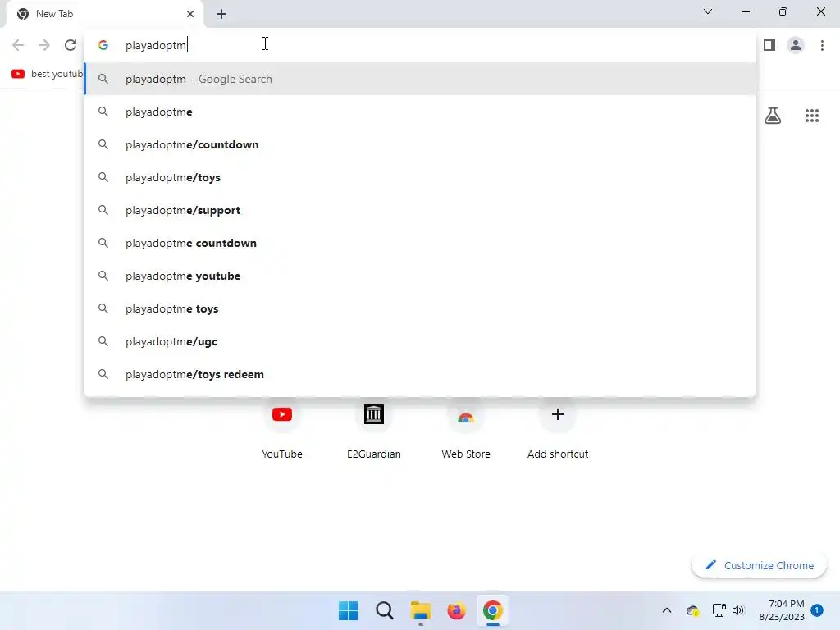Open the best youtube bookmark
Screen dimensions: 840x630
[47, 74]
